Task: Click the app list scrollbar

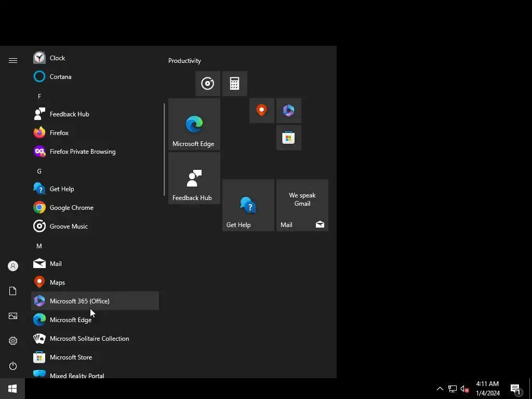Action: click(164, 150)
